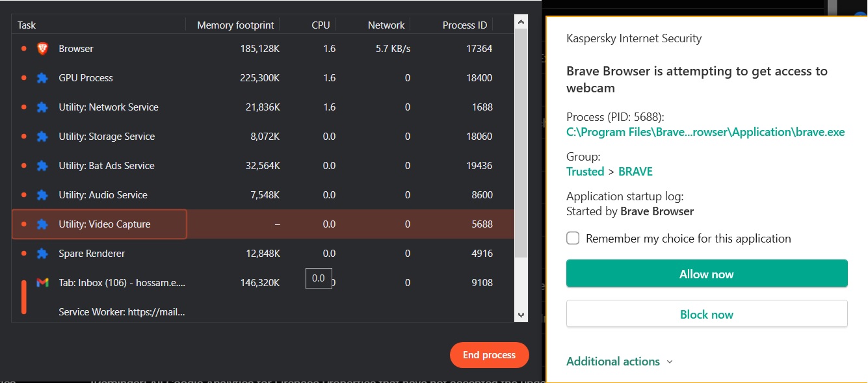This screenshot has width=868, height=383.
Task: Click the puzzle icon beside Utility: Video Capture
Action: coord(42,224)
